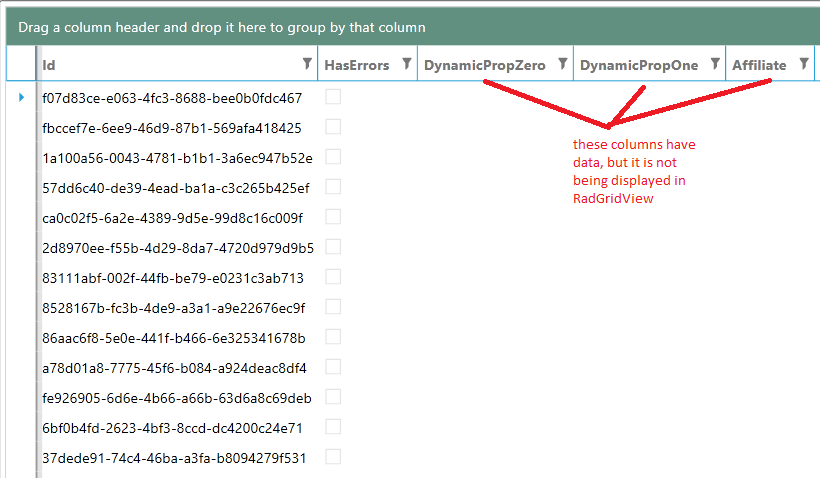Toggle HasErrors checkbox for row 1a100a56
The width and height of the screenshot is (820, 478).
tap(333, 156)
